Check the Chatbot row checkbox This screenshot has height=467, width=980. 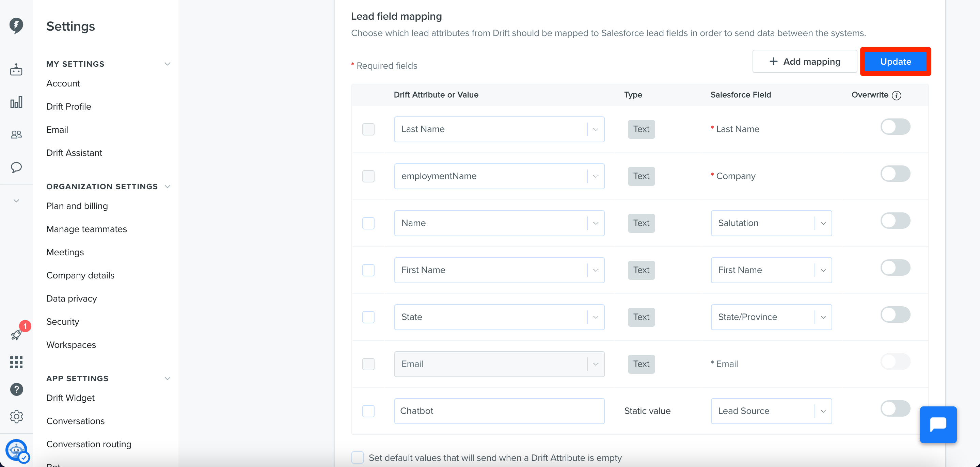pyautogui.click(x=368, y=411)
